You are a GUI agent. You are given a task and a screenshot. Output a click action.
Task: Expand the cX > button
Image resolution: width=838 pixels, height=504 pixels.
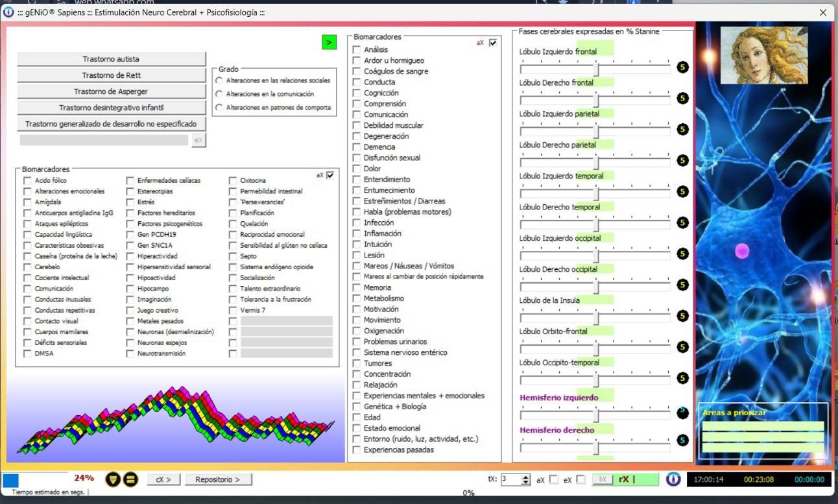click(x=163, y=479)
